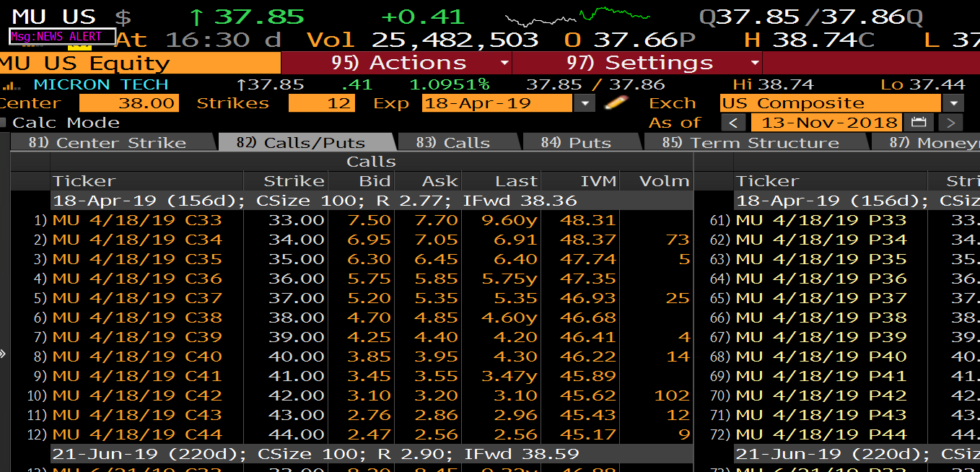The height and width of the screenshot is (472, 980).
Task: Click the intraday sparkline chart at top
Action: coord(577,17)
